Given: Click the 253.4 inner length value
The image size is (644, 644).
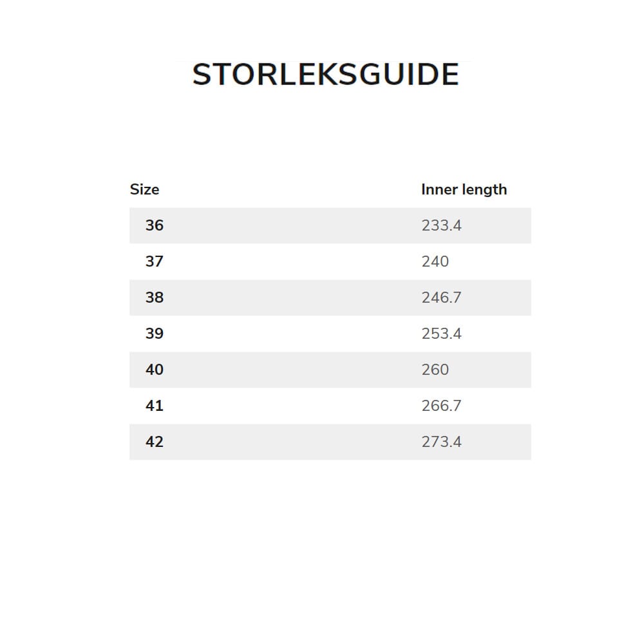Looking at the screenshot, I should [x=441, y=334].
